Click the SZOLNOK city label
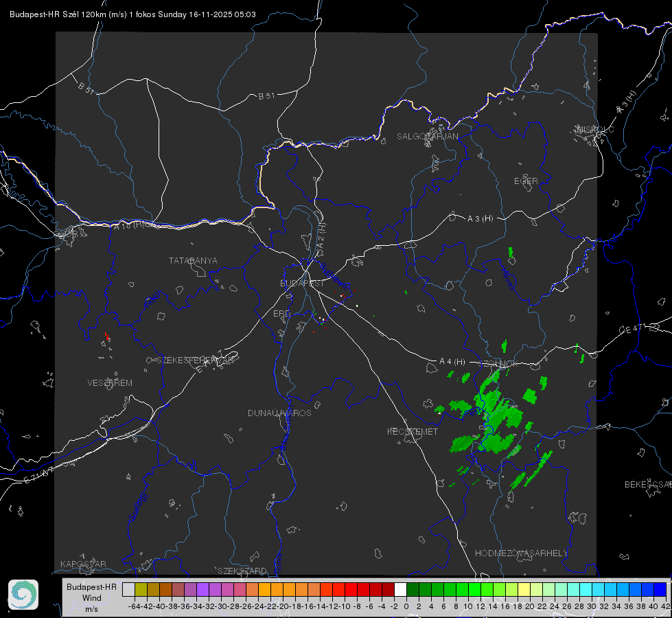 pyautogui.click(x=498, y=364)
